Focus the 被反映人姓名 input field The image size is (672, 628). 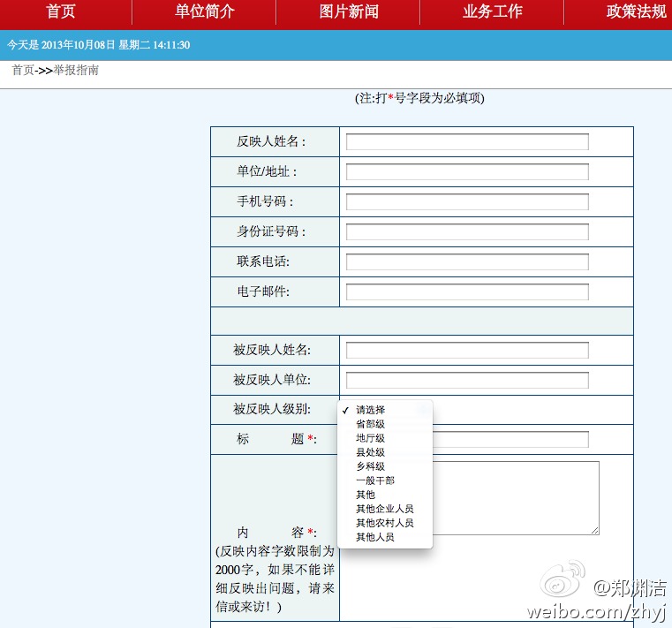tap(467, 351)
